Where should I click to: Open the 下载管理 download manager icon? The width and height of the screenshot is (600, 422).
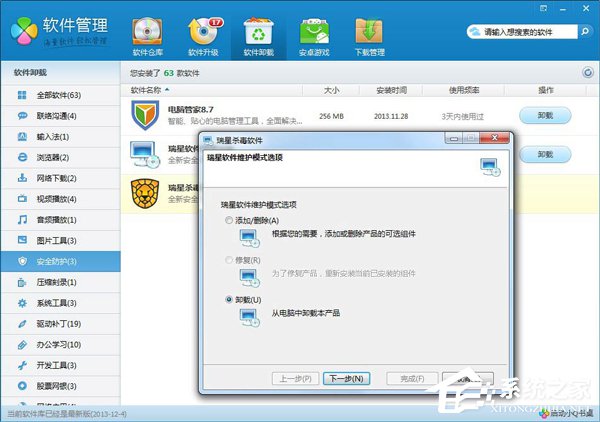tap(370, 36)
